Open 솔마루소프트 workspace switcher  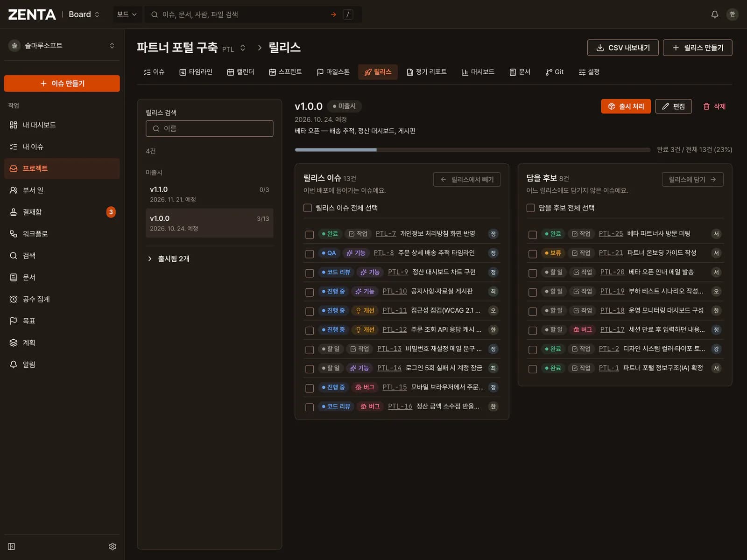(x=62, y=46)
